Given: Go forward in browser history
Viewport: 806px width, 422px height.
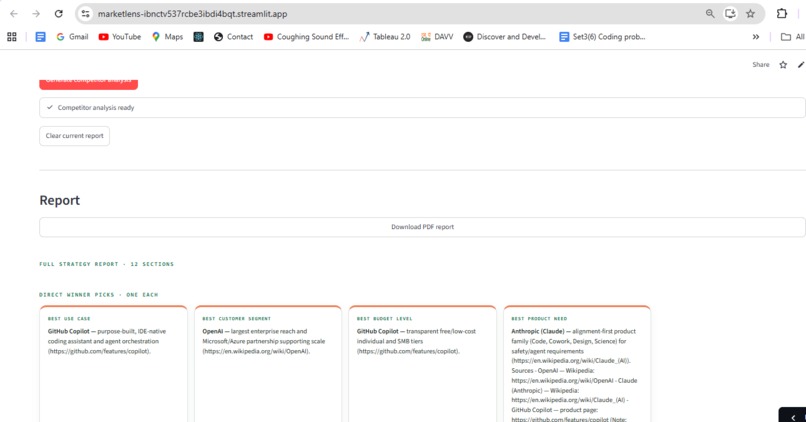Looking at the screenshot, I should (36, 14).
